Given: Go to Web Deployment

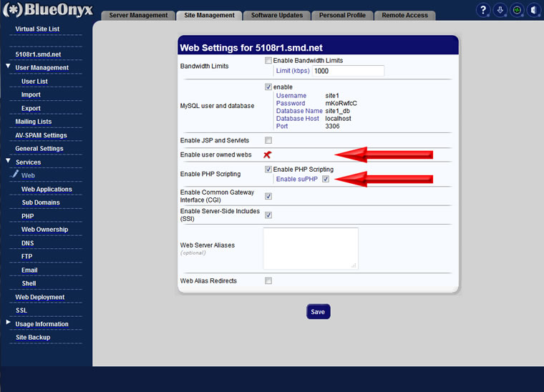Looking at the screenshot, I should coord(40,298).
